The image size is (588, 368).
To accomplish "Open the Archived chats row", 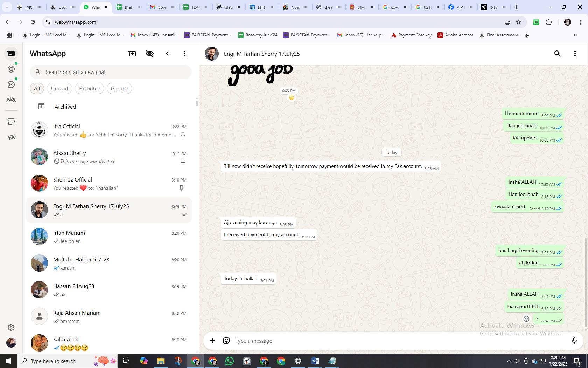I will pyautogui.click(x=109, y=107).
